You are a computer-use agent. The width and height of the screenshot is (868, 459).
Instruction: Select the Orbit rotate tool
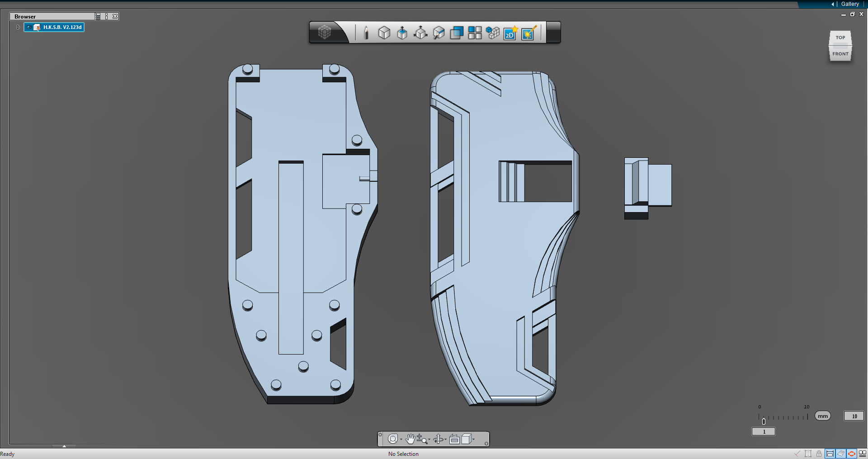click(438, 439)
